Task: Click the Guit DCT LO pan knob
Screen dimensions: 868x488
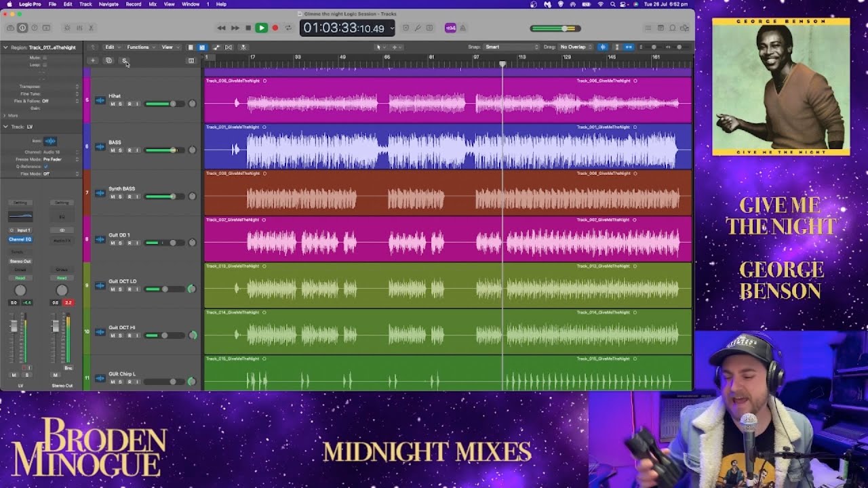Action: [x=193, y=289]
